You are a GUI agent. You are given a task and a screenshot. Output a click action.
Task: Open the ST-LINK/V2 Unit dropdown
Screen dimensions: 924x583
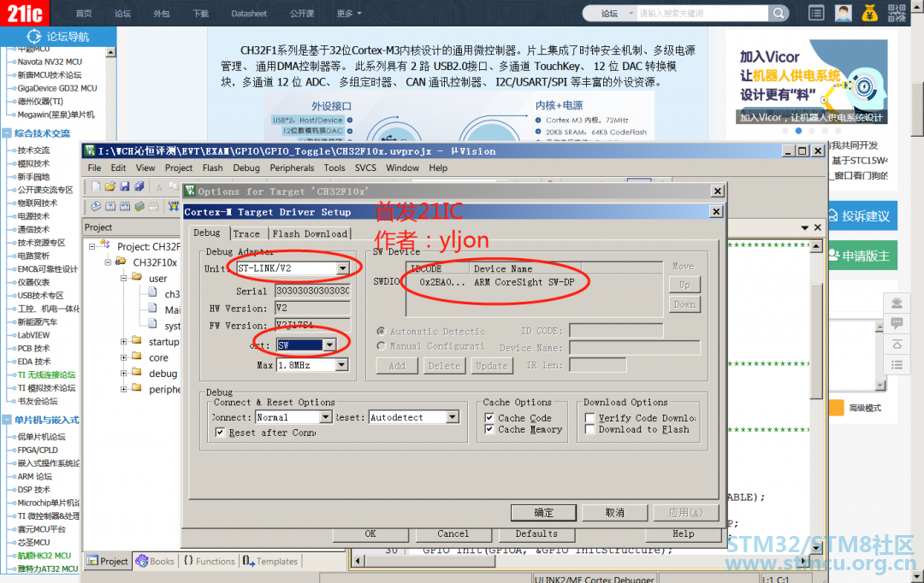pos(342,268)
